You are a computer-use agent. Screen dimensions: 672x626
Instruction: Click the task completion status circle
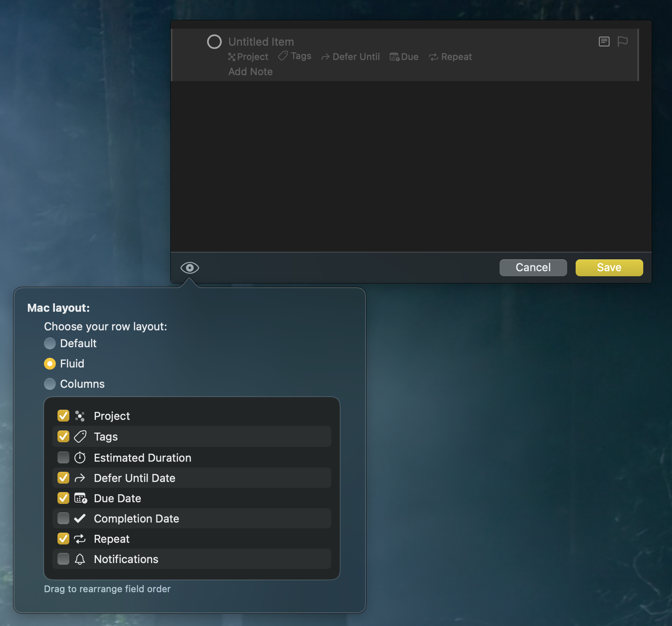click(x=214, y=42)
